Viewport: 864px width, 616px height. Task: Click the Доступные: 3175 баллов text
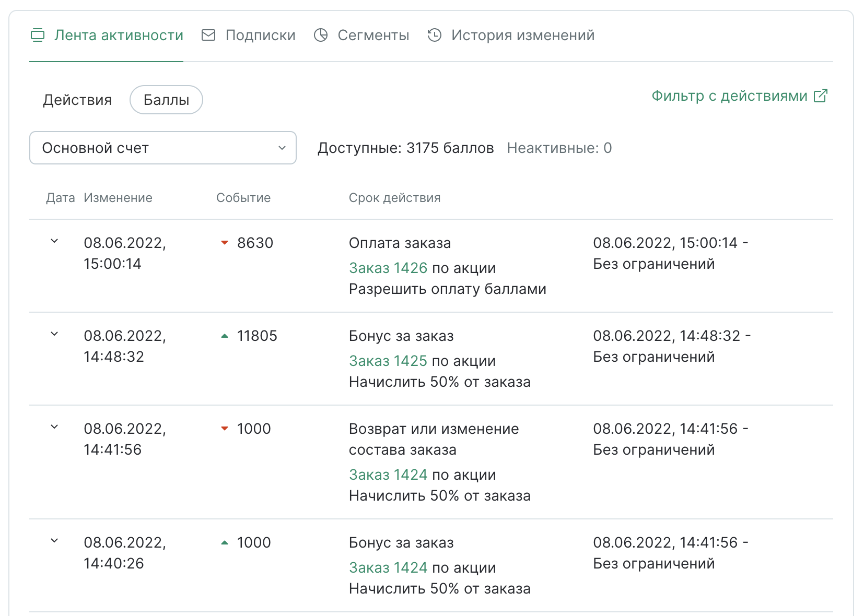click(406, 148)
